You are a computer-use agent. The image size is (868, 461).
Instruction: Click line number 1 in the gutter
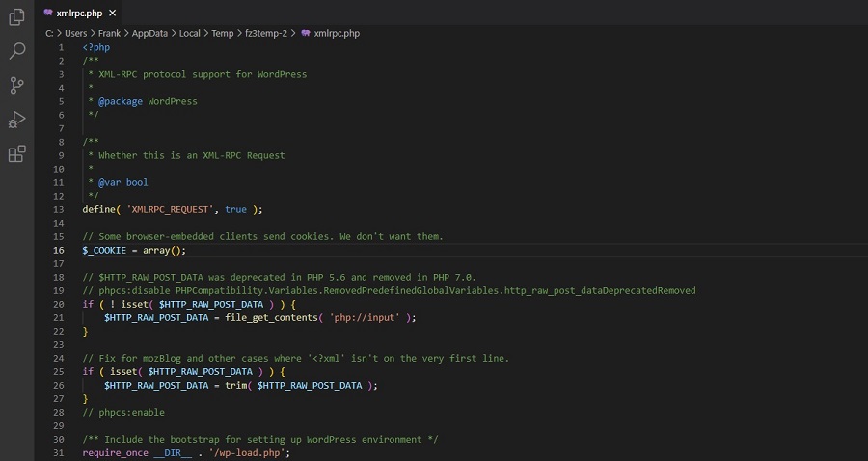(x=61, y=47)
